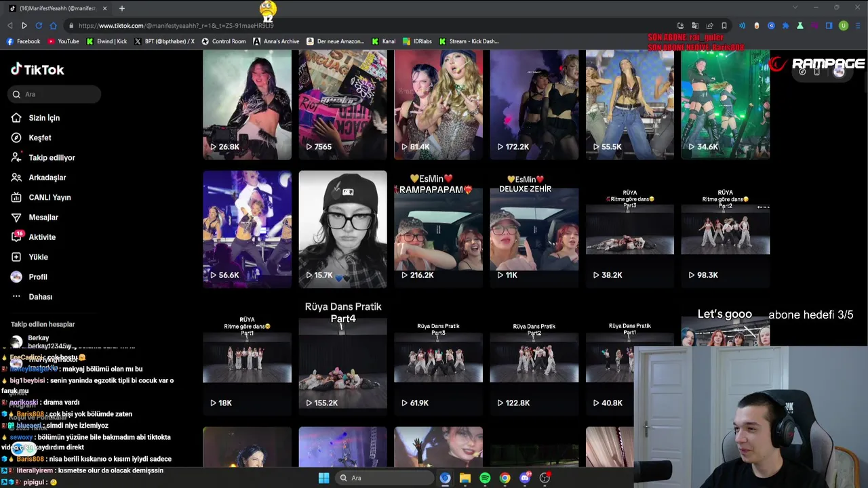Open Rüya Dans Pratik Part4 video
The height and width of the screenshot is (488, 868).
[342, 357]
